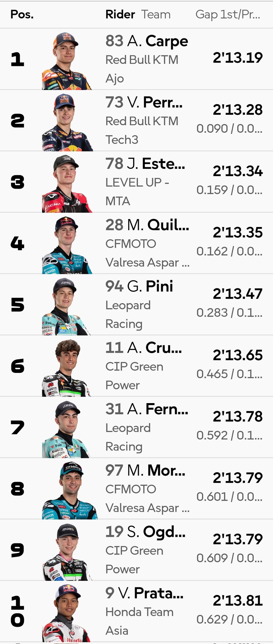The height and width of the screenshot is (644, 273).
Task: Click the Pos. column header
Action: point(22,14)
